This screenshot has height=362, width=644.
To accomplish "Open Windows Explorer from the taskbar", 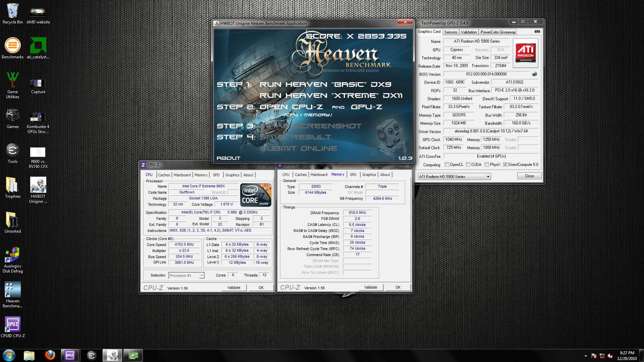I will [29, 355].
